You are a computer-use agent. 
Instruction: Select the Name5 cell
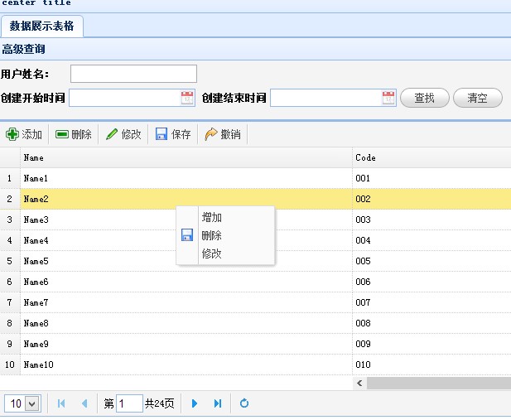pos(186,261)
